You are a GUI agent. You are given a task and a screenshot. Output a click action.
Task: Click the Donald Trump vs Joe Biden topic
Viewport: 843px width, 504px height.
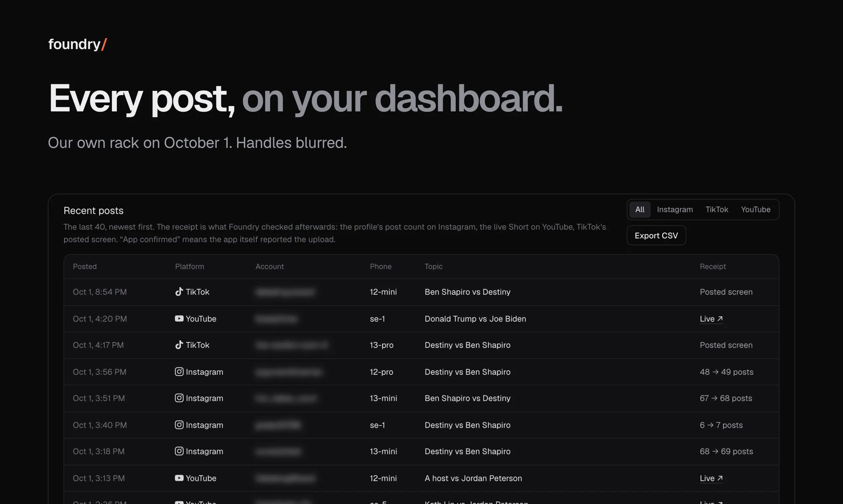(x=475, y=319)
